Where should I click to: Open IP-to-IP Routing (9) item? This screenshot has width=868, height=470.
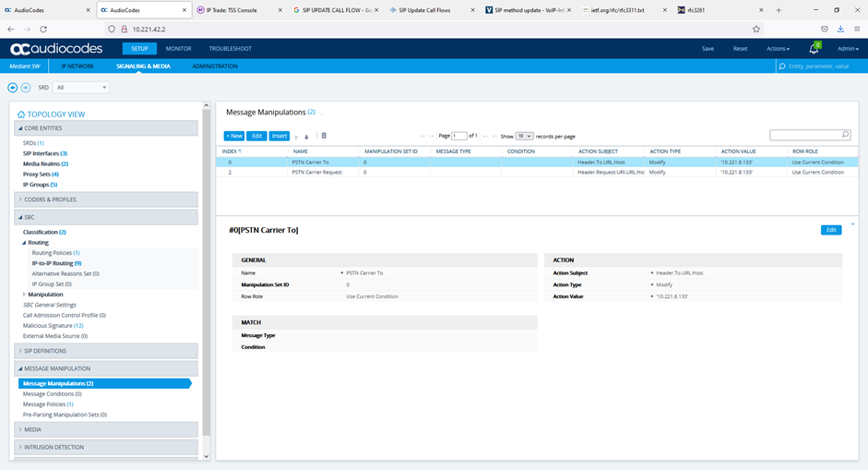pos(56,263)
